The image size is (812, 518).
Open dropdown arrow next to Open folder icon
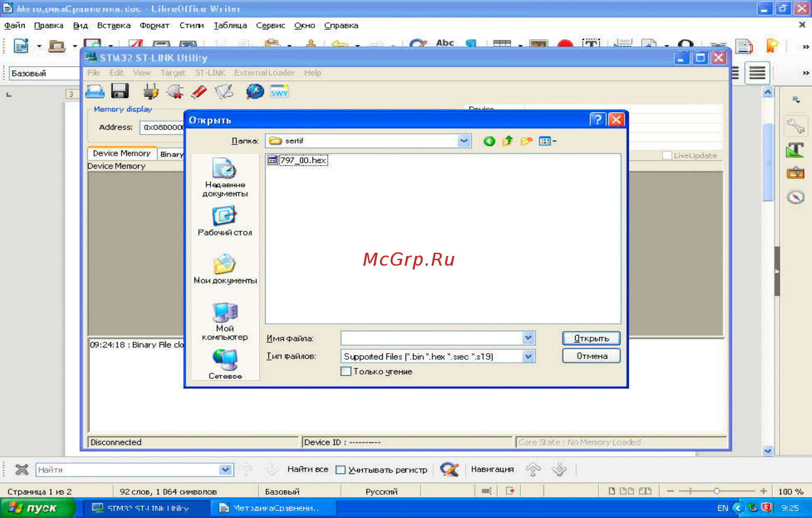tap(75, 46)
